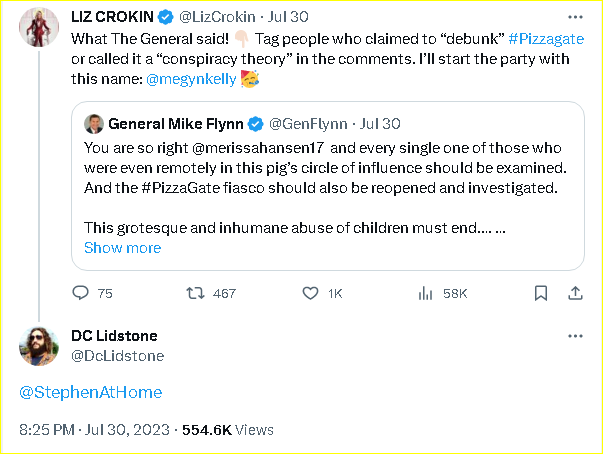
Task: Click the @DcLidstone handle
Action: coord(118,355)
